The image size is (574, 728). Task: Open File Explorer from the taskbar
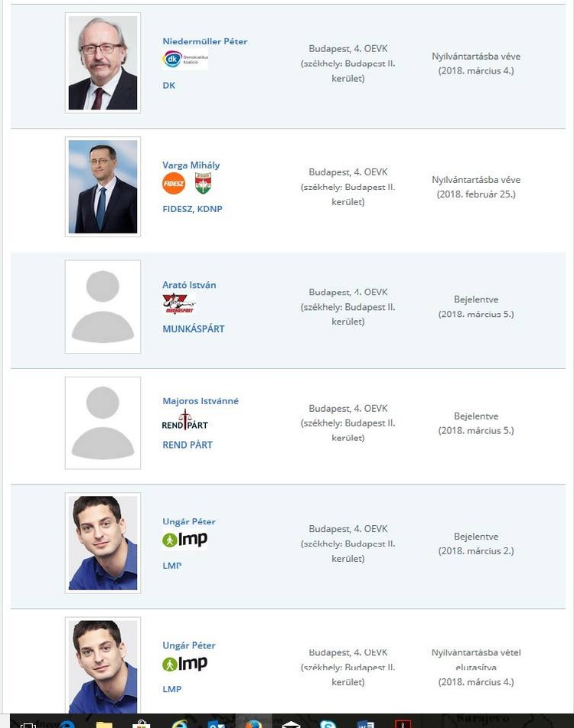coord(104,723)
